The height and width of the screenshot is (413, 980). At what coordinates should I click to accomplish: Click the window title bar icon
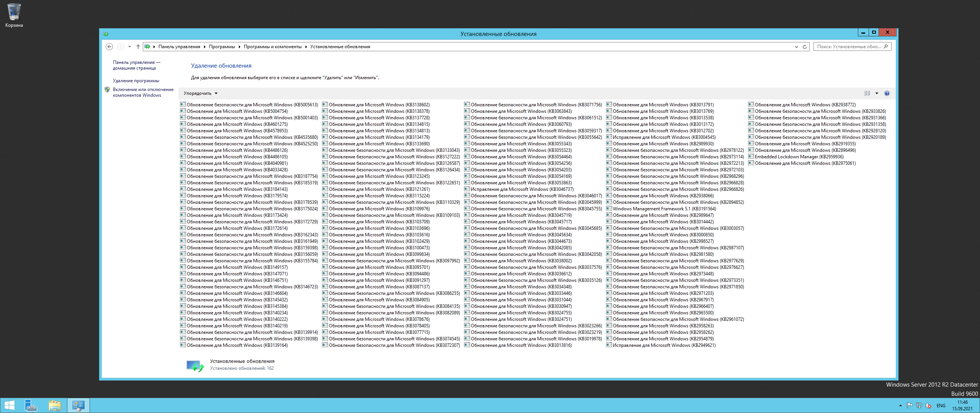(x=106, y=34)
